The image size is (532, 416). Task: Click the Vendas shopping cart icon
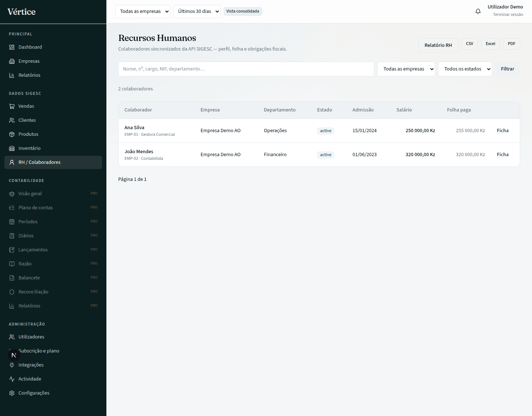12,106
